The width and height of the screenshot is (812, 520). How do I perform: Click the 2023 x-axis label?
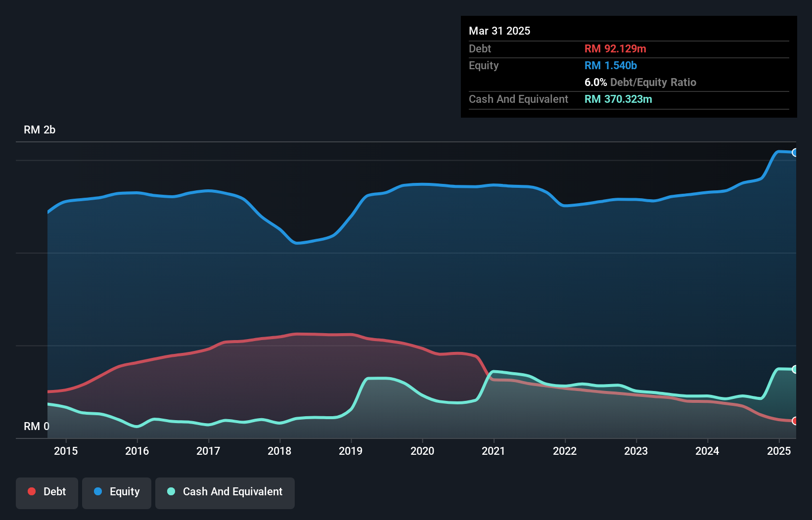[636, 451]
